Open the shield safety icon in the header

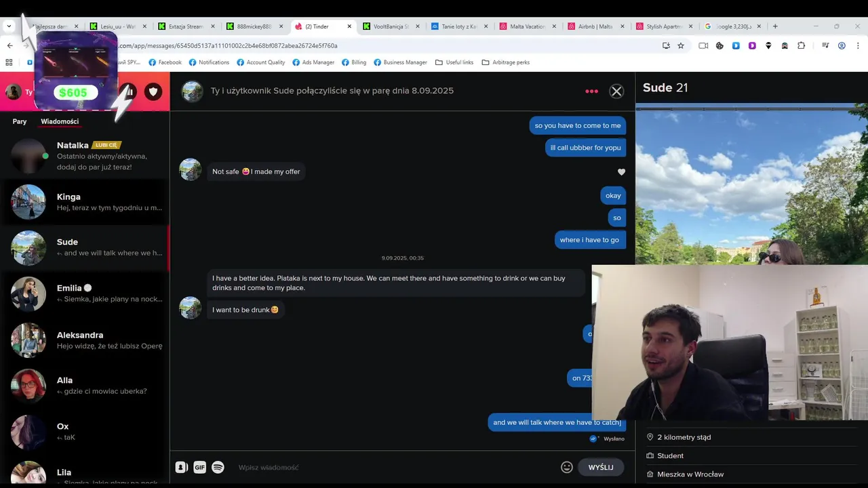[x=153, y=91]
